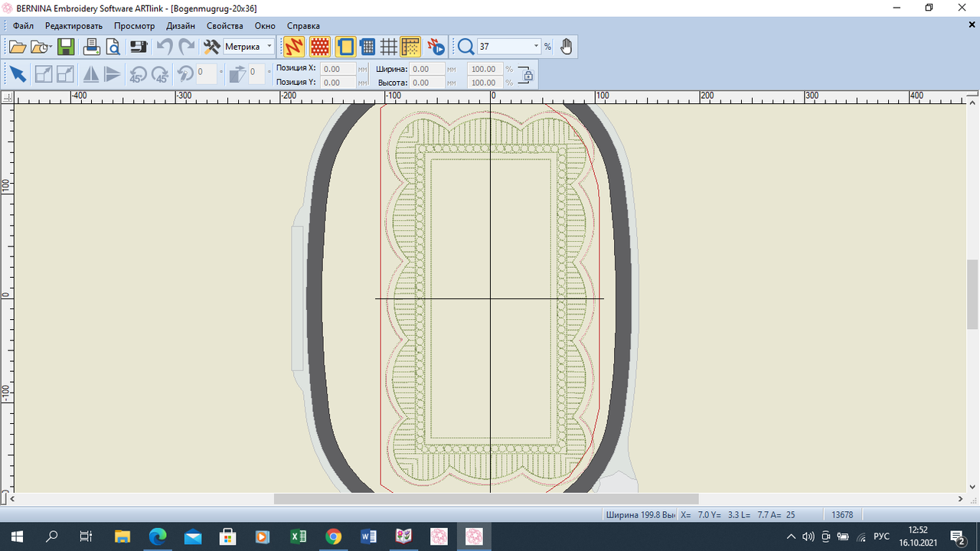Redo the last undone action
The width and height of the screenshot is (980, 551).
187,47
